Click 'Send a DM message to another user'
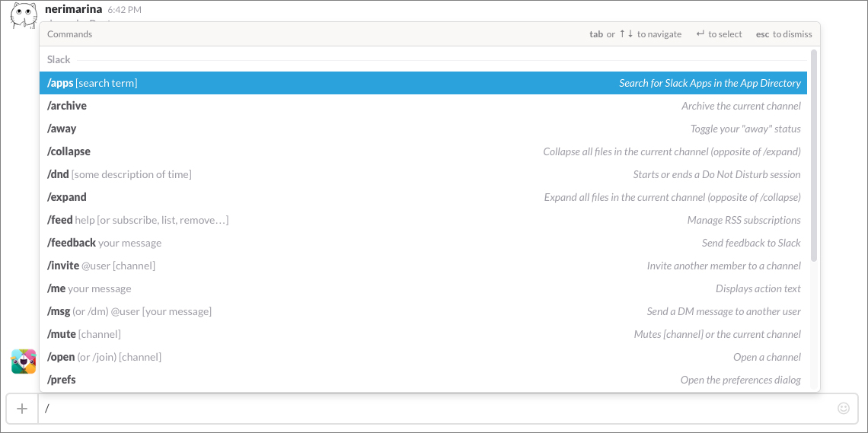Screen dimensions: 868x433 tap(724, 311)
